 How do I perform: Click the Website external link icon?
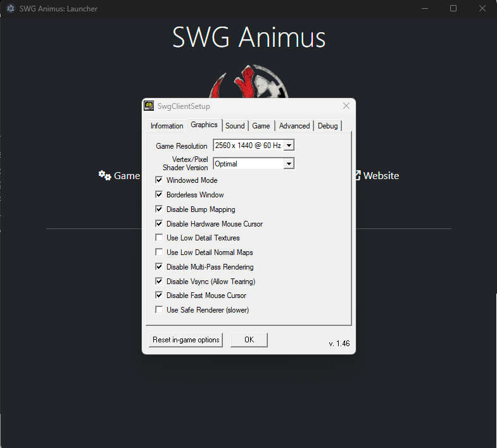(x=358, y=175)
